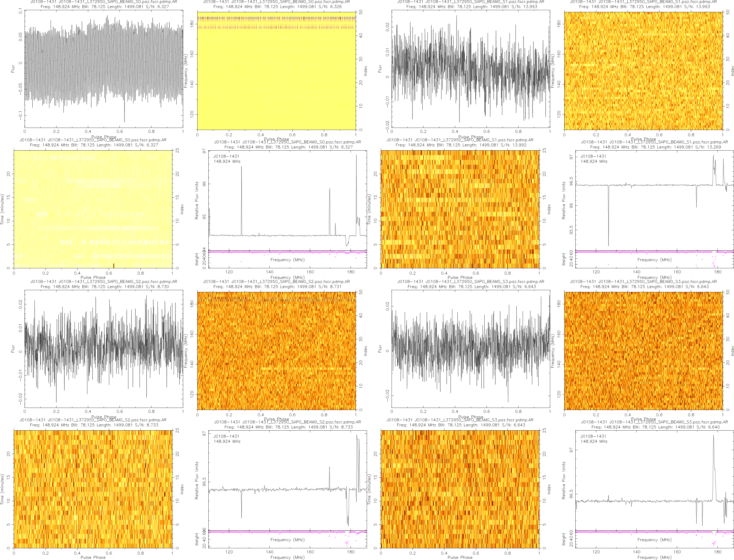This screenshot has width=734, height=560.
Task: Click the S3 flux profile plot
Action: (471, 349)
